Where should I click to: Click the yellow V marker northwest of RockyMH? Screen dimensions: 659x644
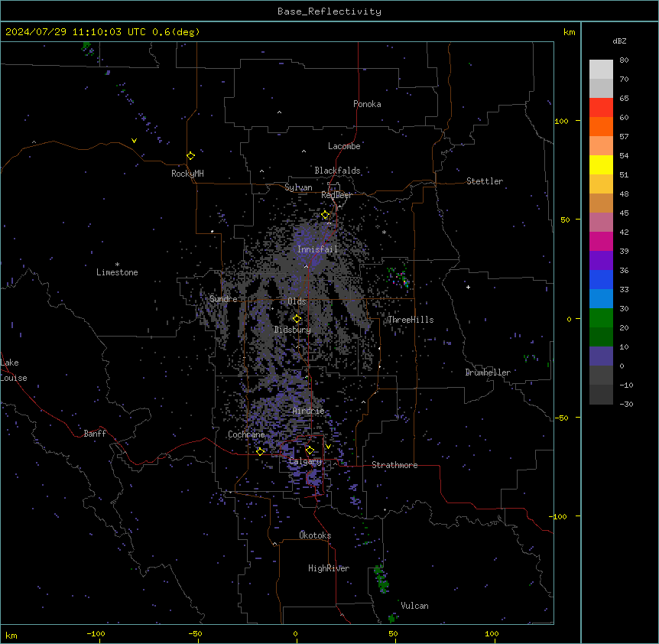pos(134,141)
